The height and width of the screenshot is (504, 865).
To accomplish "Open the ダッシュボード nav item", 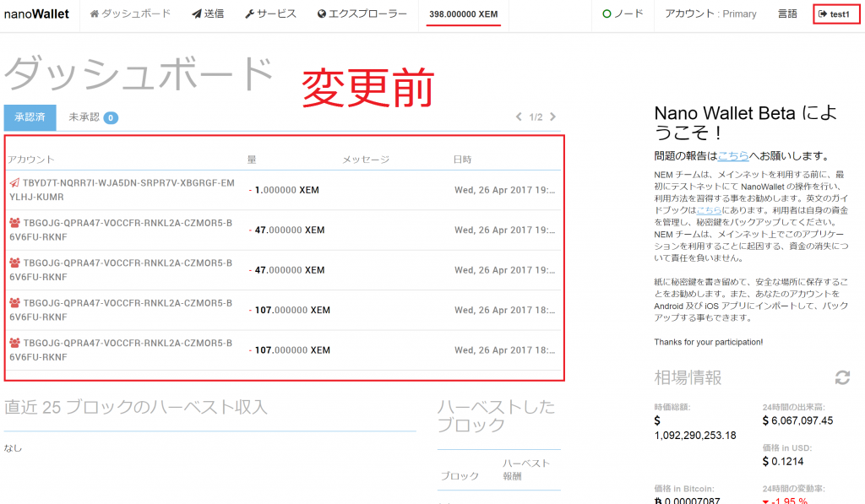I will click(x=130, y=14).
